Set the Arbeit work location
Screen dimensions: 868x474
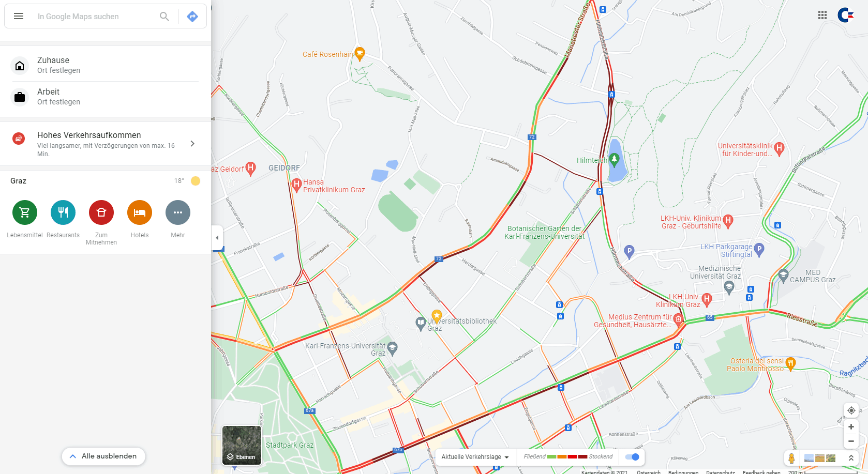coord(106,97)
